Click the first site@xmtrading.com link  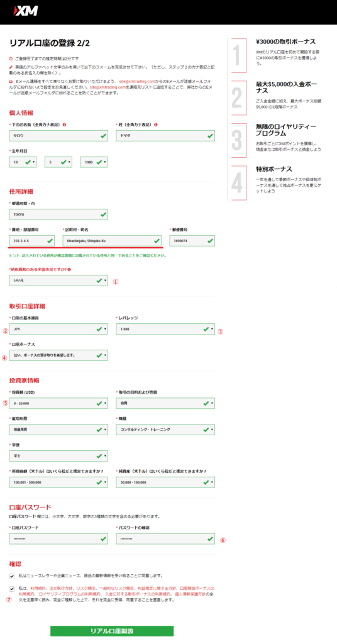pos(136,81)
